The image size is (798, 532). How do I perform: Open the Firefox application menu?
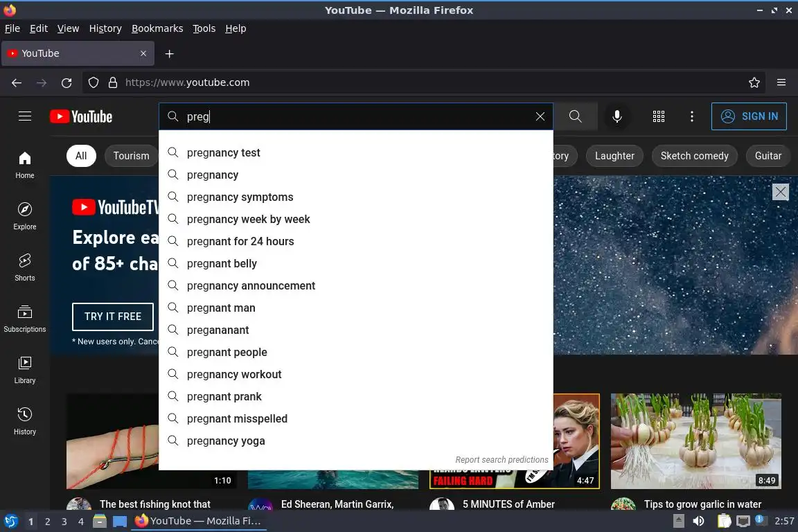click(781, 82)
